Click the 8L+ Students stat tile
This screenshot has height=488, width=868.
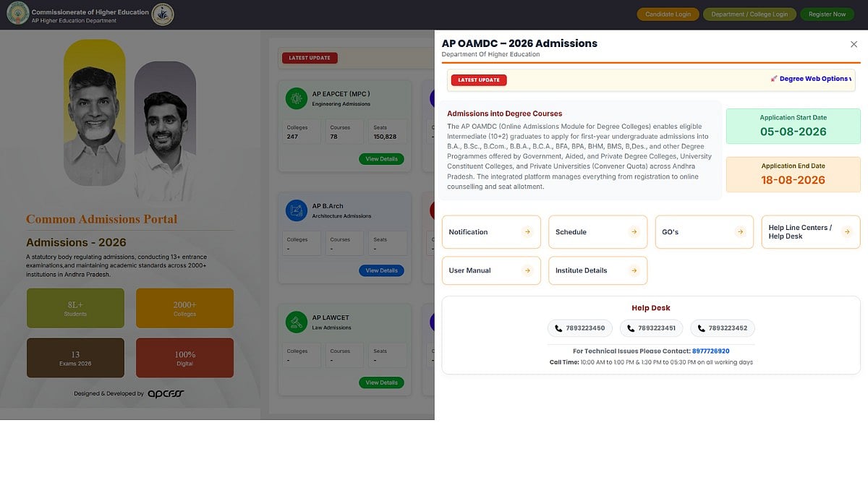(x=75, y=309)
